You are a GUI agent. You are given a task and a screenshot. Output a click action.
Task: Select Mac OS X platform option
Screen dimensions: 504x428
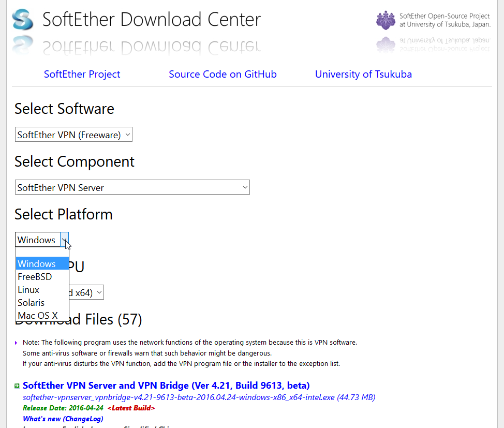pyautogui.click(x=42, y=316)
